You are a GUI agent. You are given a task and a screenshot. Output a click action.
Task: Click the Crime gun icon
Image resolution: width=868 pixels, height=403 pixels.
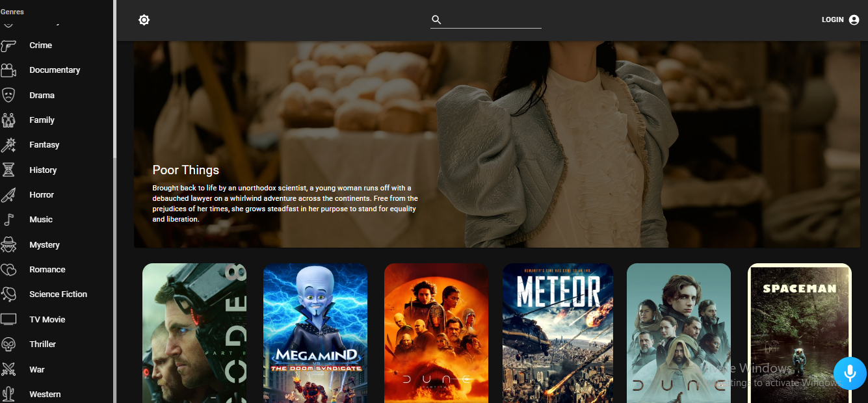[x=8, y=45]
